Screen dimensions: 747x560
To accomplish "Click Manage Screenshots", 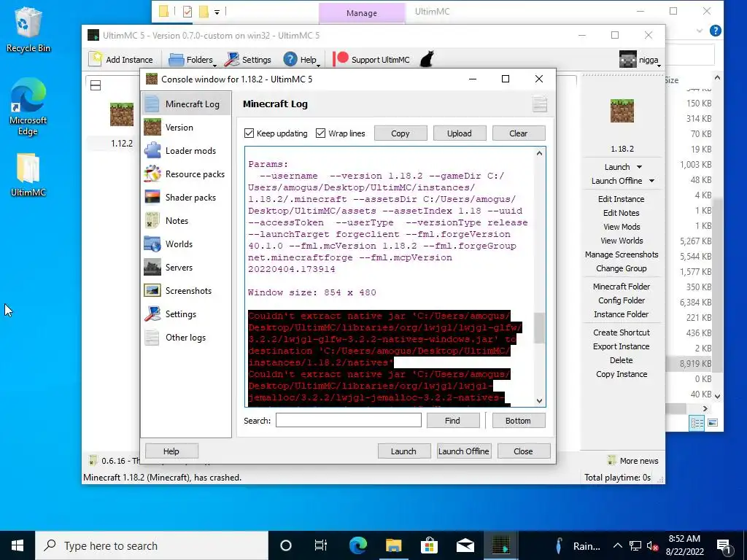I will (x=622, y=254).
